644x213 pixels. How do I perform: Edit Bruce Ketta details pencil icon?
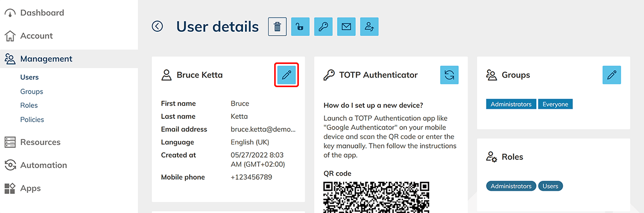(287, 75)
